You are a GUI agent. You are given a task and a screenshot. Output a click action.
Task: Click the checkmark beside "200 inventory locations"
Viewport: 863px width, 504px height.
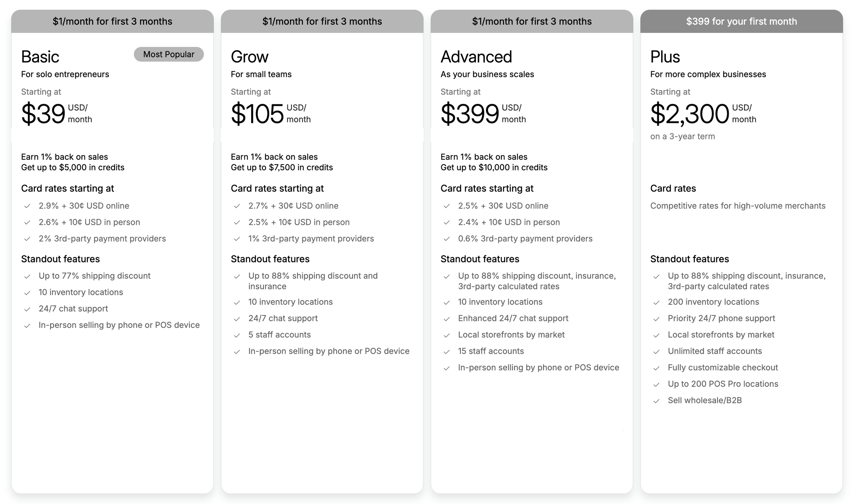coord(656,302)
